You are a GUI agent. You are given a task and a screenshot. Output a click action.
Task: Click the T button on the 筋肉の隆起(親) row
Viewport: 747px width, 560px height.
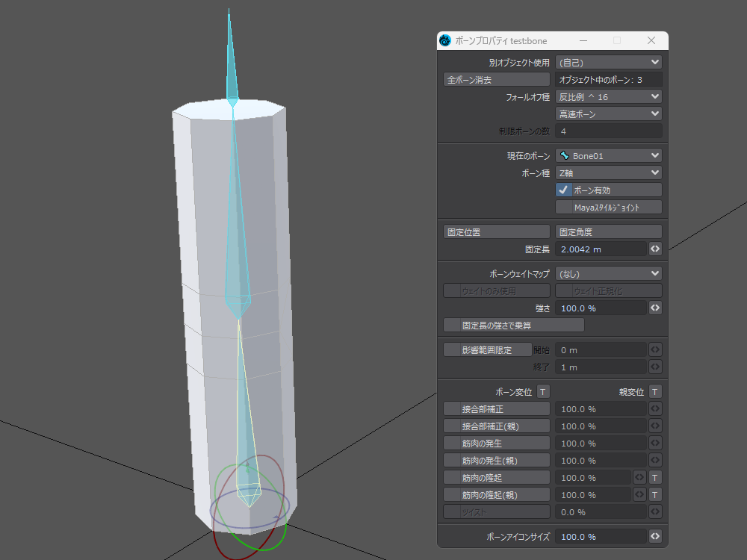click(655, 494)
